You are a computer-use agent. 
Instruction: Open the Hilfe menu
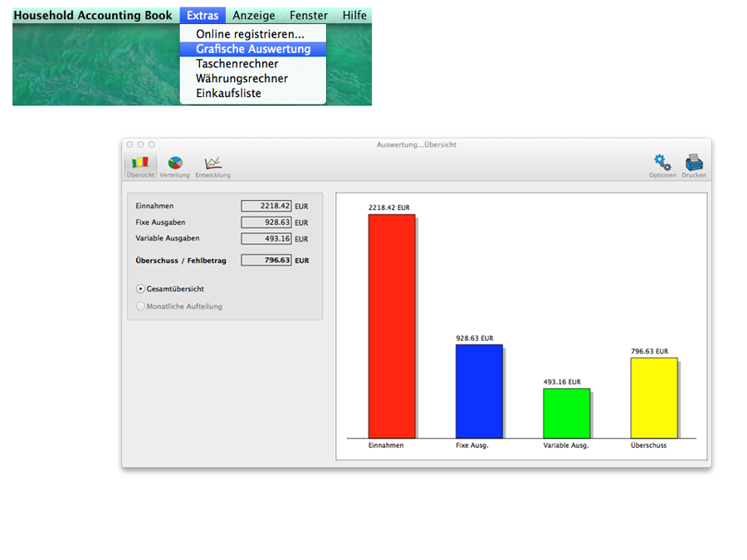click(x=354, y=16)
